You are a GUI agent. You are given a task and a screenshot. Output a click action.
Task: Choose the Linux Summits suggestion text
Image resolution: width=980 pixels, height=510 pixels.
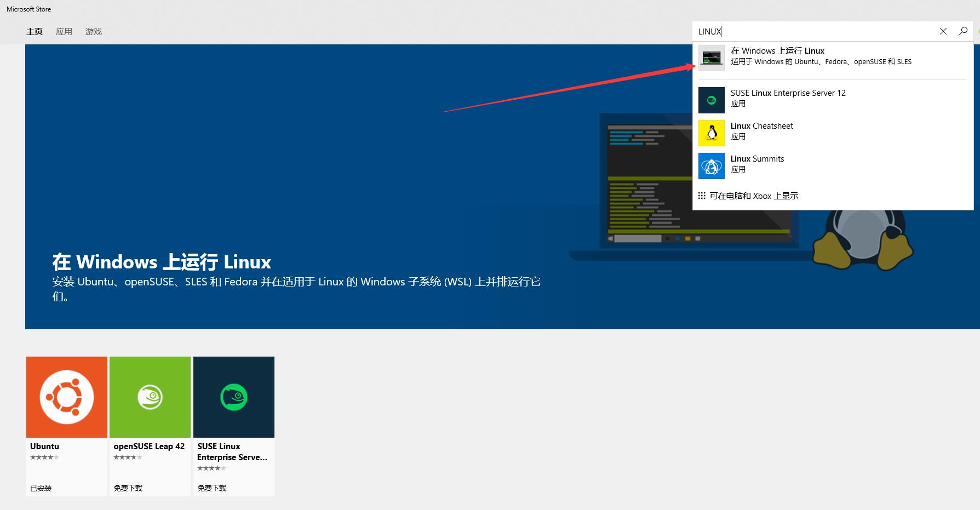click(758, 159)
